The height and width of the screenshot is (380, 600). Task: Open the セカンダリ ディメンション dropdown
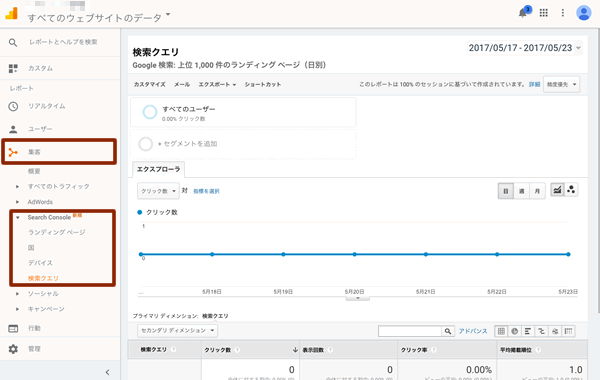pos(178,331)
